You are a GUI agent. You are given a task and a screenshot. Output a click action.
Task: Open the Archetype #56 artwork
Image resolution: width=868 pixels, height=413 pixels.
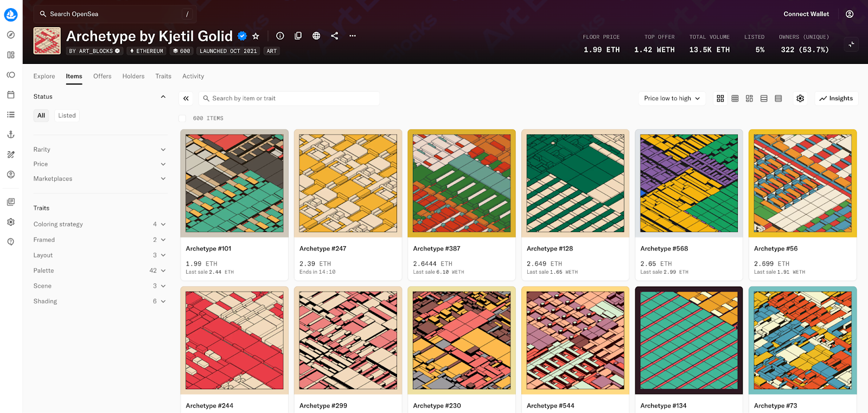click(802, 183)
